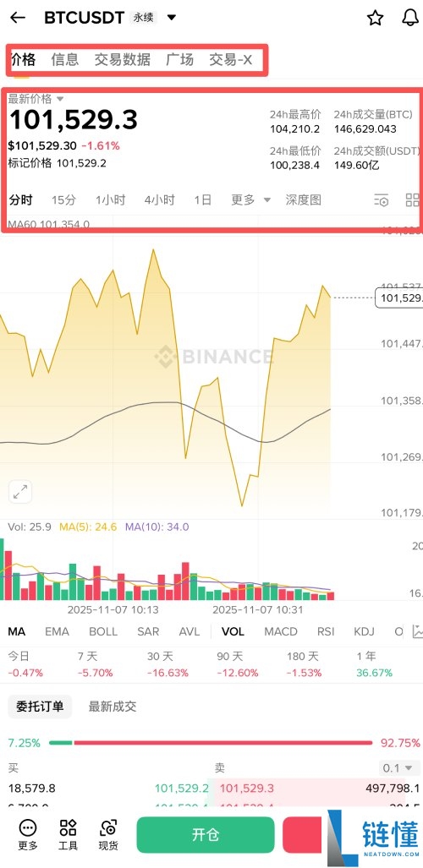This screenshot has height=868, width=423.
Task: Switch to Spot trading icon
Action: pos(108,835)
